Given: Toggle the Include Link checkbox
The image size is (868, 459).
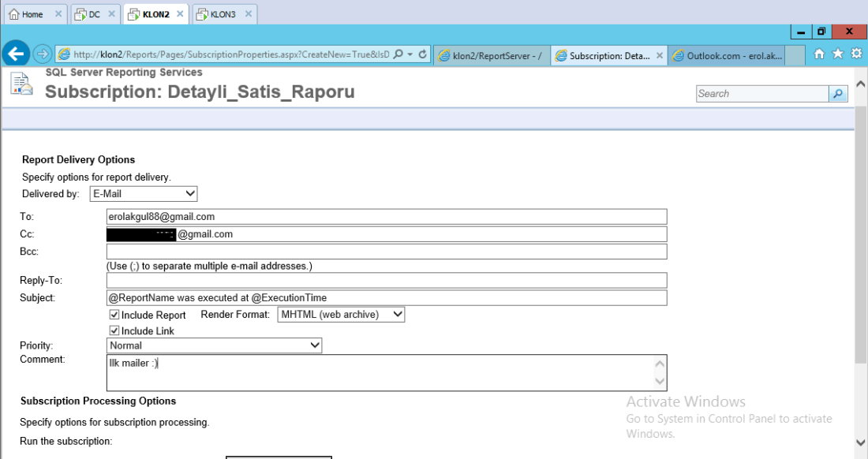Looking at the screenshot, I should click(x=114, y=330).
